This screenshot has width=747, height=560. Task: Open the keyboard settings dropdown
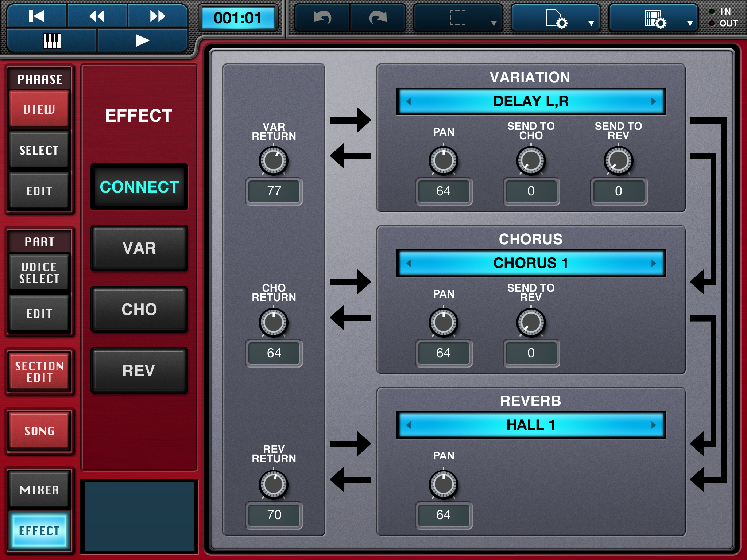click(x=654, y=17)
